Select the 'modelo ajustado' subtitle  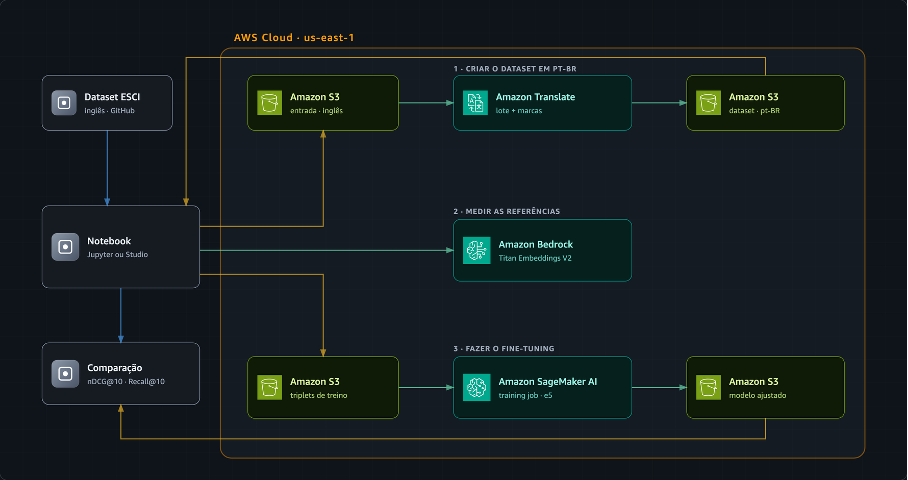coord(757,395)
